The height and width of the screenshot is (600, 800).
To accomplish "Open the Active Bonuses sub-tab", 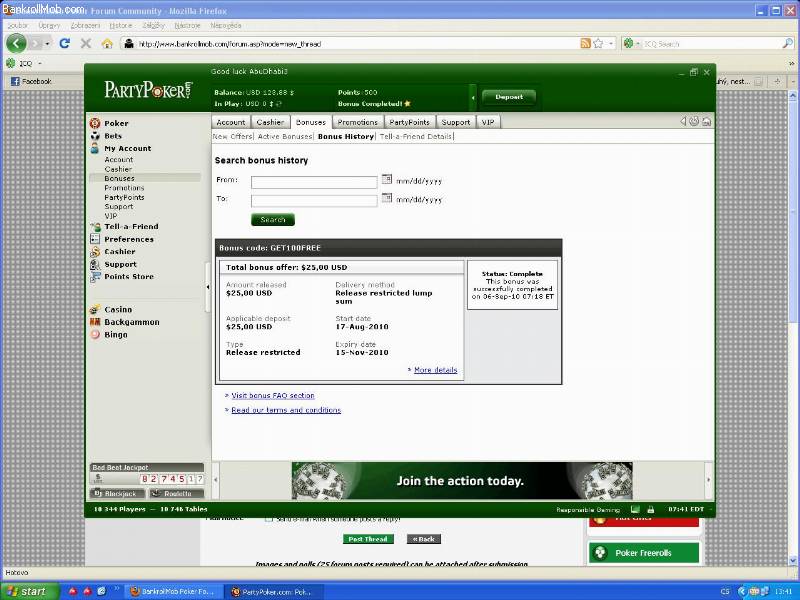I will 285,136.
